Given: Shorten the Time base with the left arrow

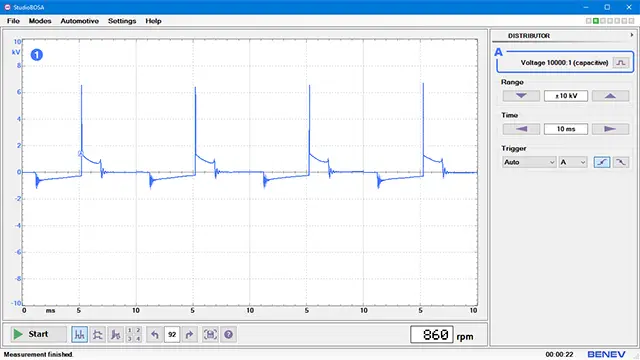Looking at the screenshot, I should pos(521,129).
